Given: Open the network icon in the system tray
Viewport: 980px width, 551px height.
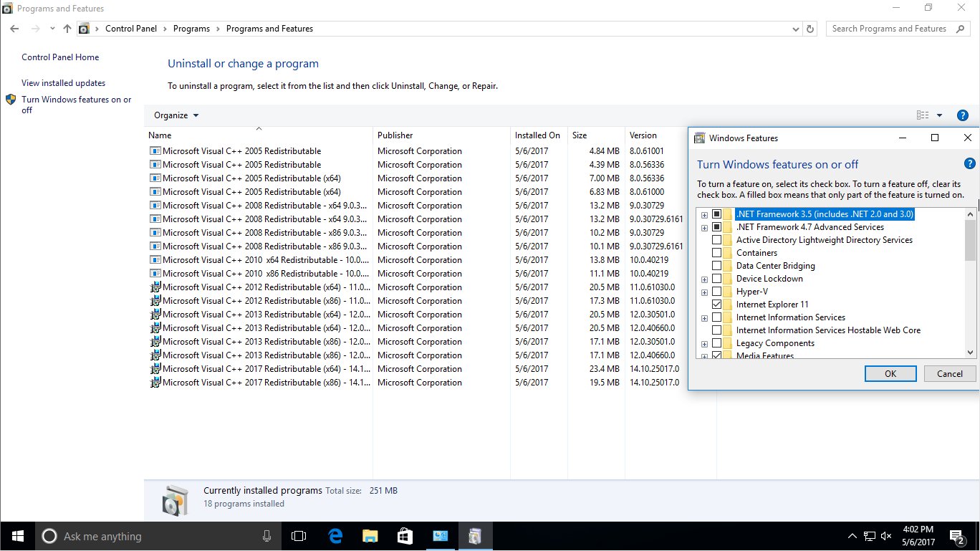Looking at the screenshot, I should (x=870, y=536).
